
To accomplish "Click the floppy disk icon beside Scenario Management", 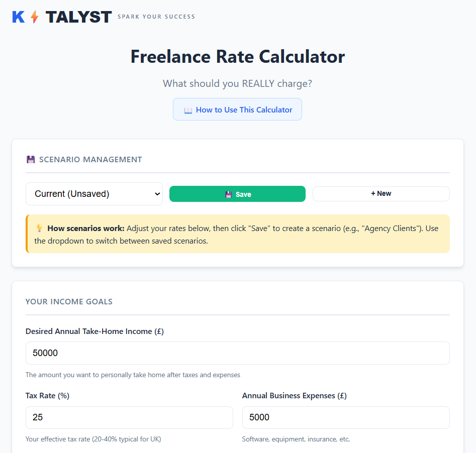I will click(31, 160).
